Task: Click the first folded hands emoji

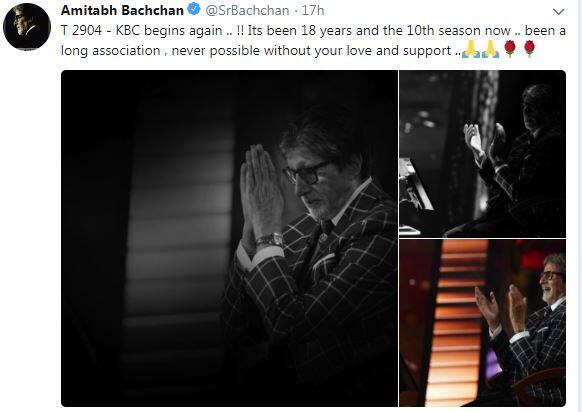Action: [x=471, y=49]
